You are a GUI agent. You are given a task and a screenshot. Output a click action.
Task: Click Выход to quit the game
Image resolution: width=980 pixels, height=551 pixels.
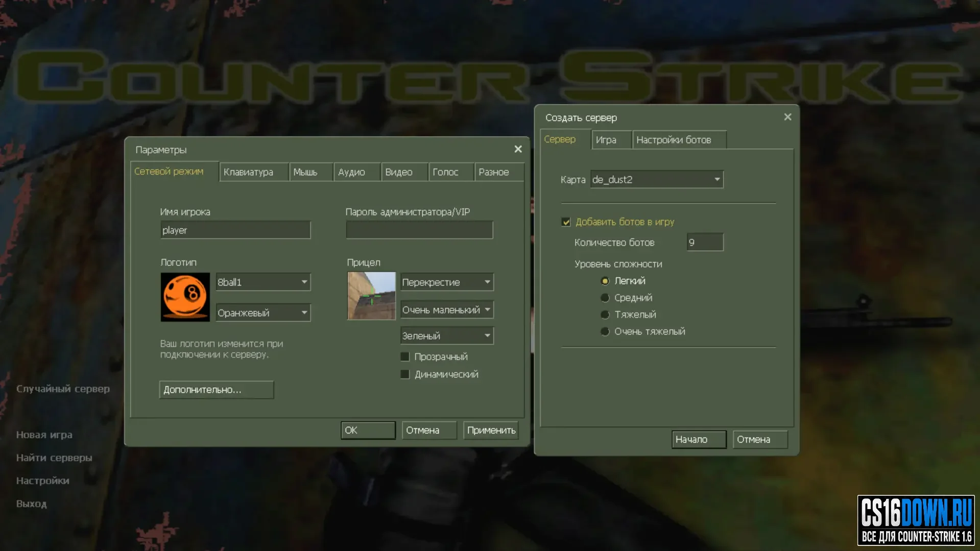[x=31, y=504]
